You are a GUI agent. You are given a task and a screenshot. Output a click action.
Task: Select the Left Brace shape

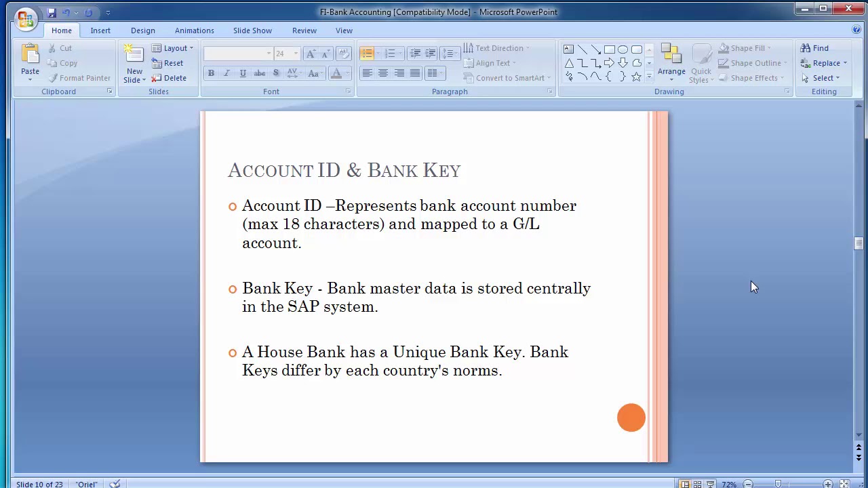(x=609, y=77)
